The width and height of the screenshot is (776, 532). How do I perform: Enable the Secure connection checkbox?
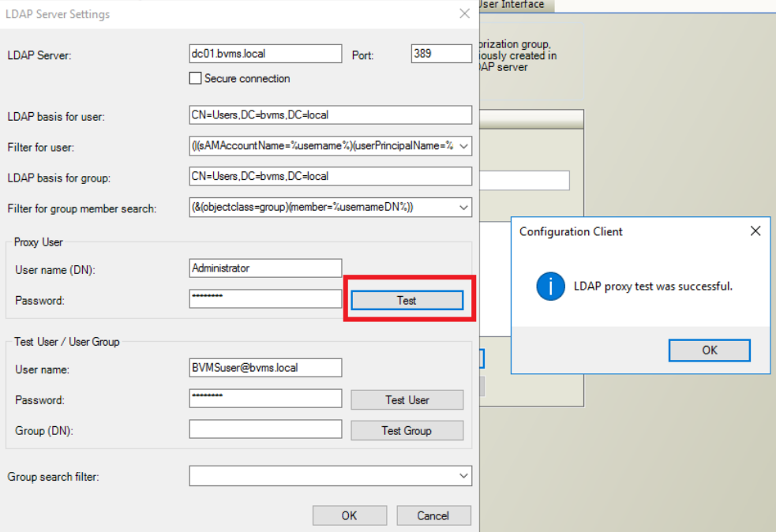(196, 79)
